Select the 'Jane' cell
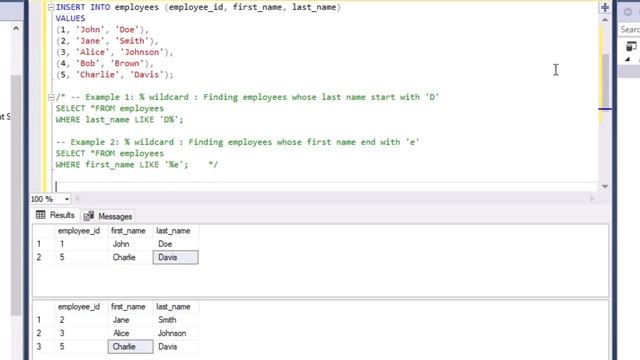The width and height of the screenshot is (640, 360). 131,320
